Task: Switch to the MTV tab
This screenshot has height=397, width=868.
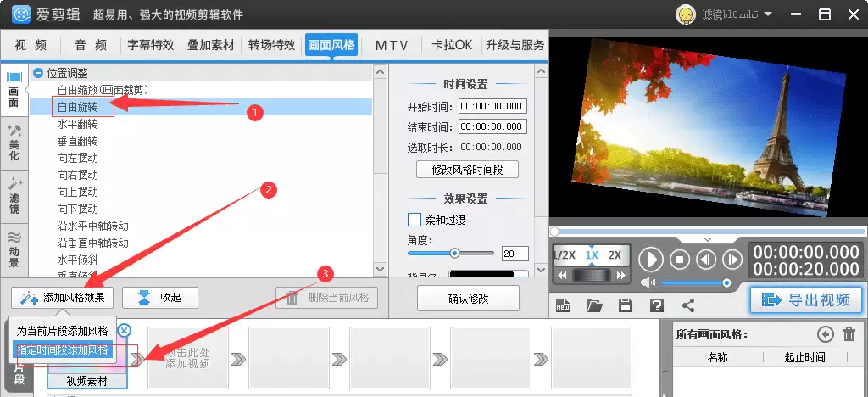Action: tap(392, 46)
